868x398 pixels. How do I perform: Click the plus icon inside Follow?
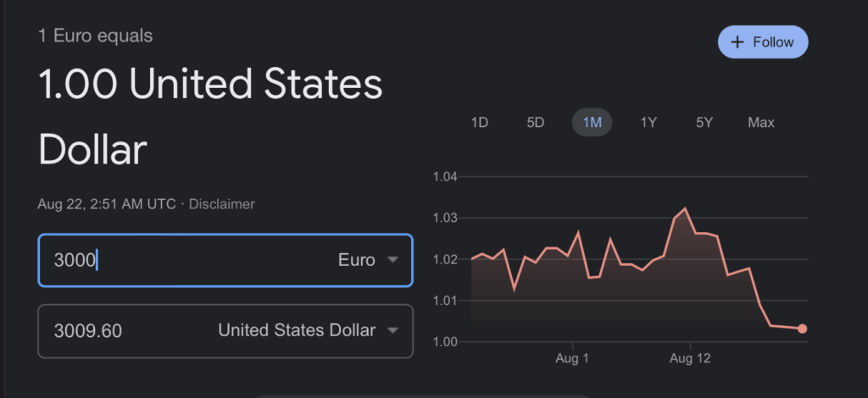737,42
